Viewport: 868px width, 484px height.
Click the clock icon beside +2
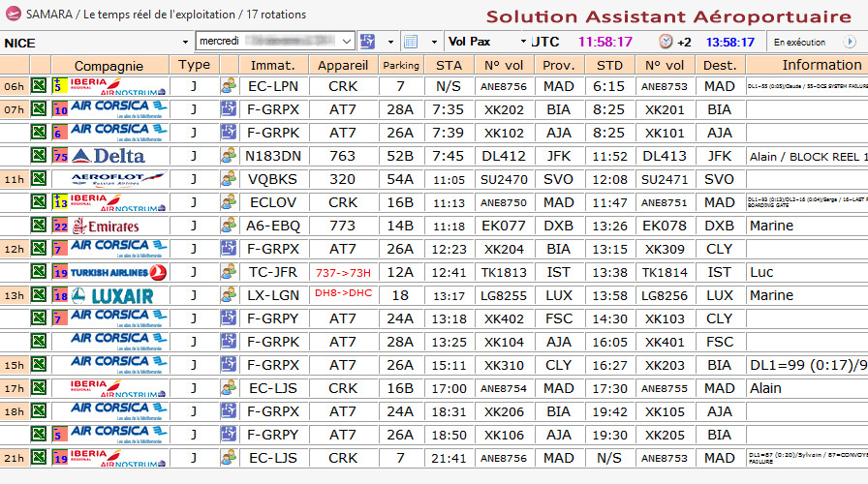(666, 42)
